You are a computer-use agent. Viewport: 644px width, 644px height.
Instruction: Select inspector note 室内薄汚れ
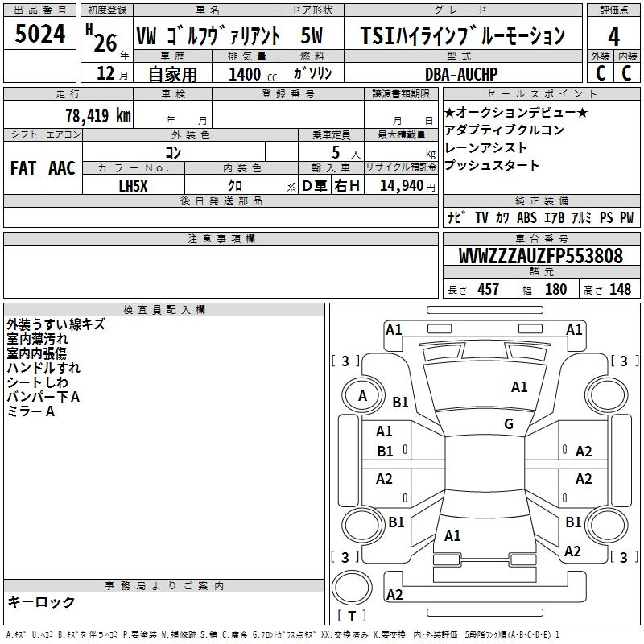click(x=37, y=339)
